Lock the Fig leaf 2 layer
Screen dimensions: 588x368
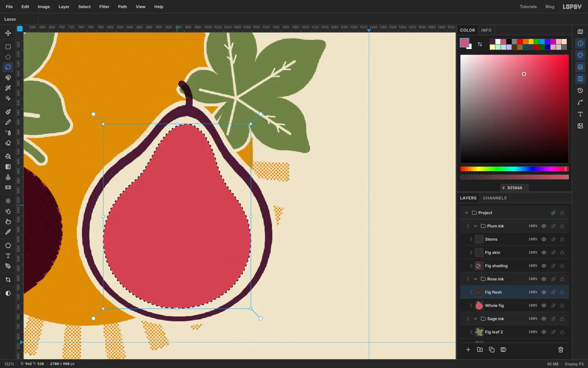pyautogui.click(x=562, y=332)
